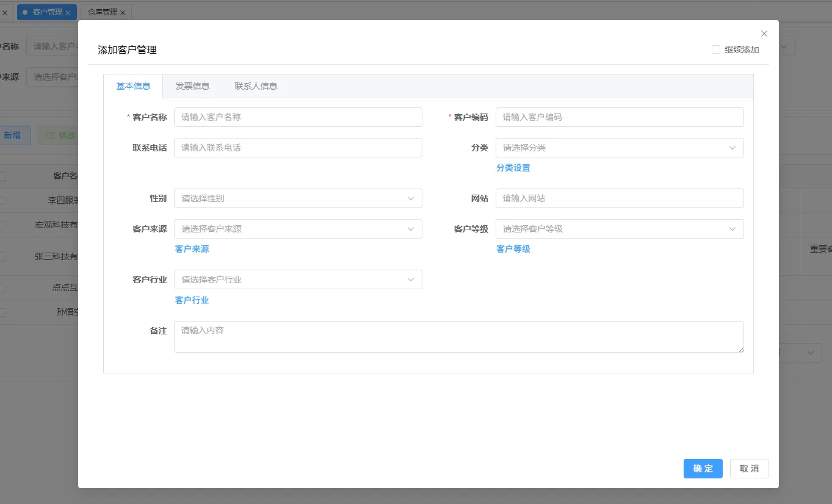This screenshot has width=832, height=504.
Task: Expand the 性别 dropdown
Action: point(297,198)
